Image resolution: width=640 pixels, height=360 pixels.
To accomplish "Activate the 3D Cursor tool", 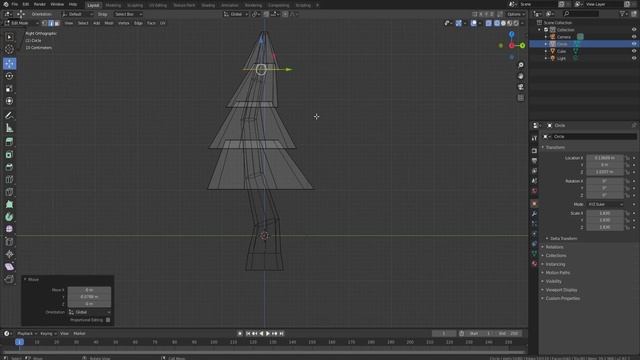I will [9, 49].
